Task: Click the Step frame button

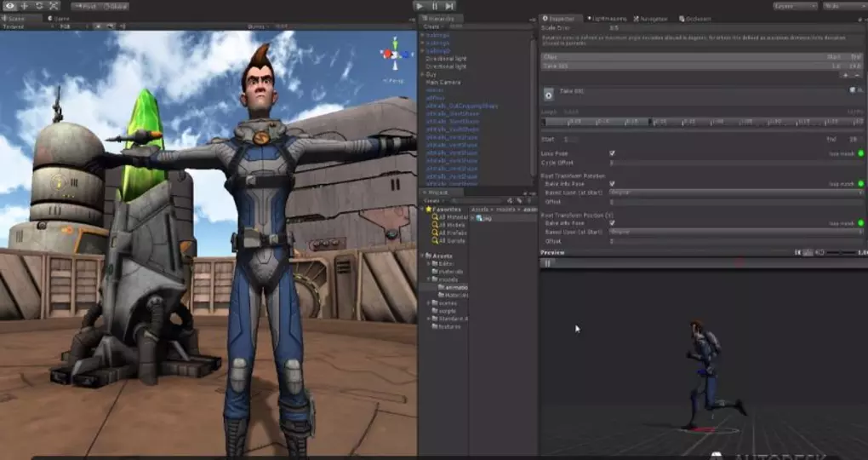Action: (450, 6)
